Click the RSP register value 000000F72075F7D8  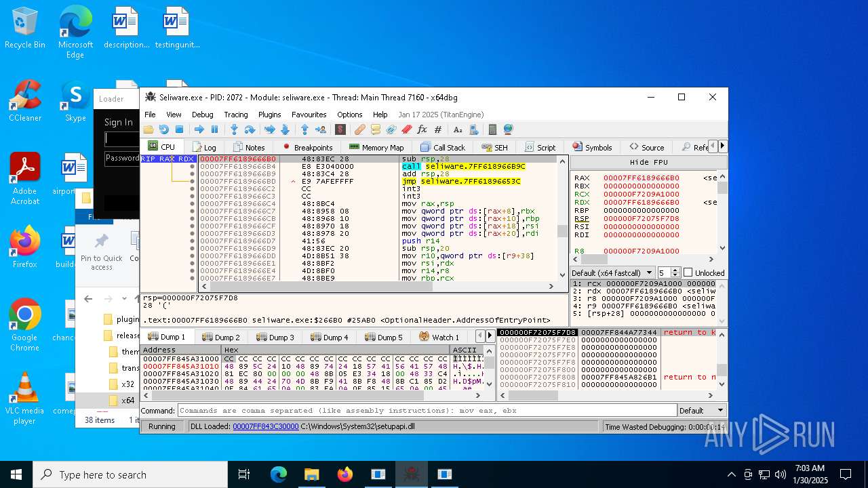641,218
